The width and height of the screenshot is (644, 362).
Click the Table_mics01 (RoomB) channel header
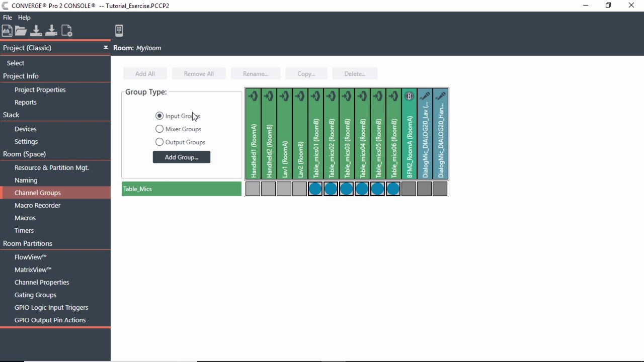coord(315,134)
